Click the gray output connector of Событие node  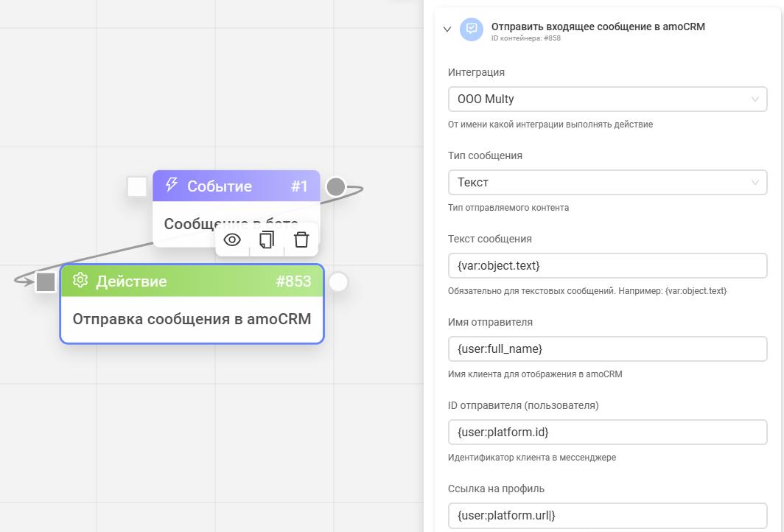pyautogui.click(x=335, y=186)
